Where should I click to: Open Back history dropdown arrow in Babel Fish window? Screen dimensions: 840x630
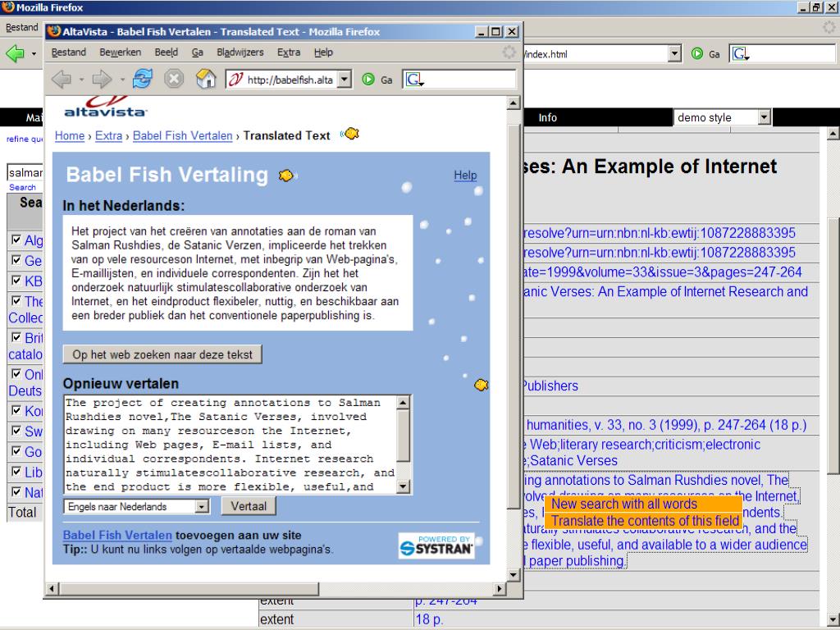(x=81, y=80)
